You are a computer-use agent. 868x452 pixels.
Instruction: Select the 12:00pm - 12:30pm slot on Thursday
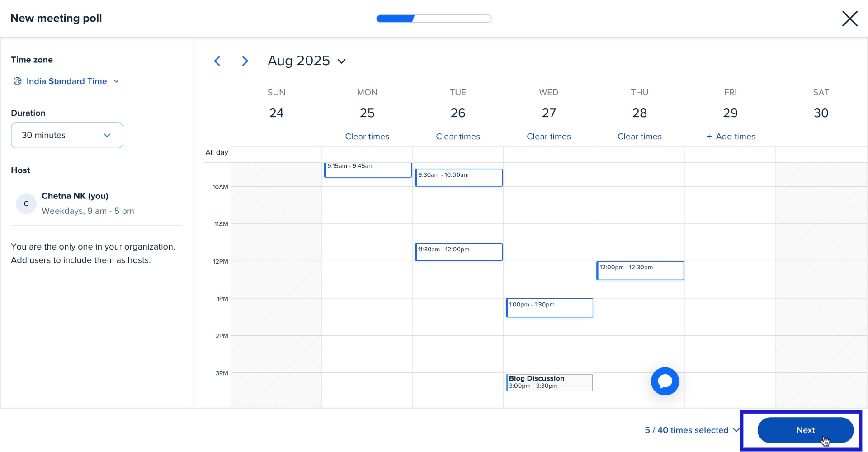click(640, 270)
